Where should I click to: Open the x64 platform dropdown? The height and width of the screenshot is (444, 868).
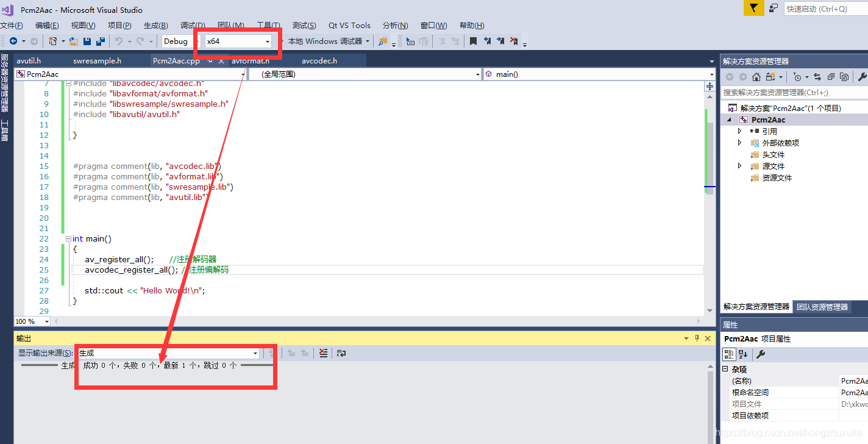pos(238,41)
